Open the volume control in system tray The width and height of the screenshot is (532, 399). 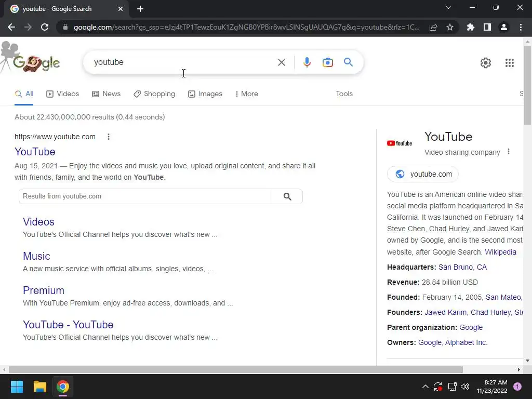(465, 387)
